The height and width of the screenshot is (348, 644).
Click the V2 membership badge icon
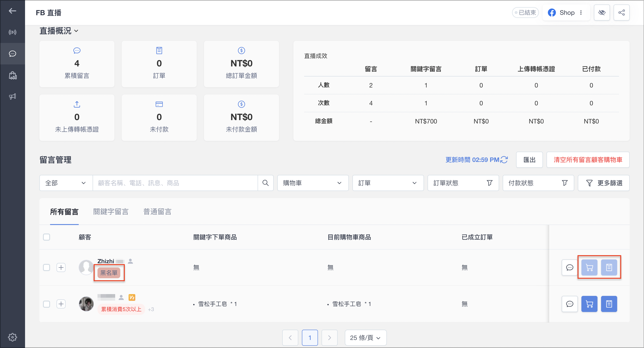click(x=132, y=297)
